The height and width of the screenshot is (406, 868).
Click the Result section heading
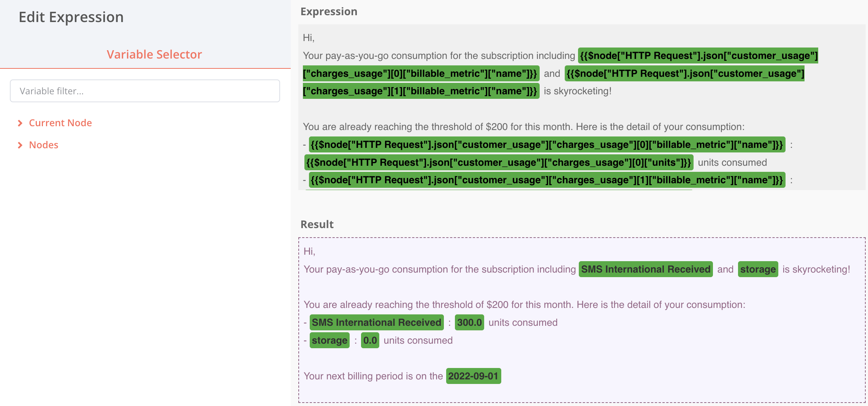point(317,224)
